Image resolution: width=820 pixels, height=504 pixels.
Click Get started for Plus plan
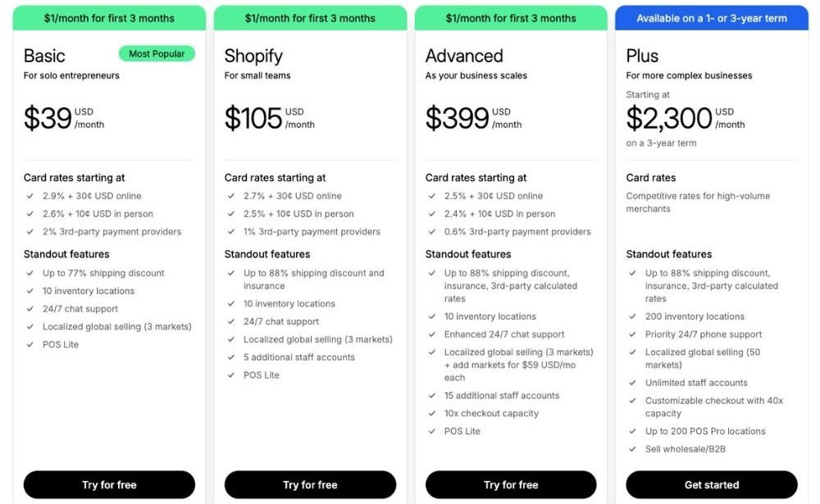point(712,484)
